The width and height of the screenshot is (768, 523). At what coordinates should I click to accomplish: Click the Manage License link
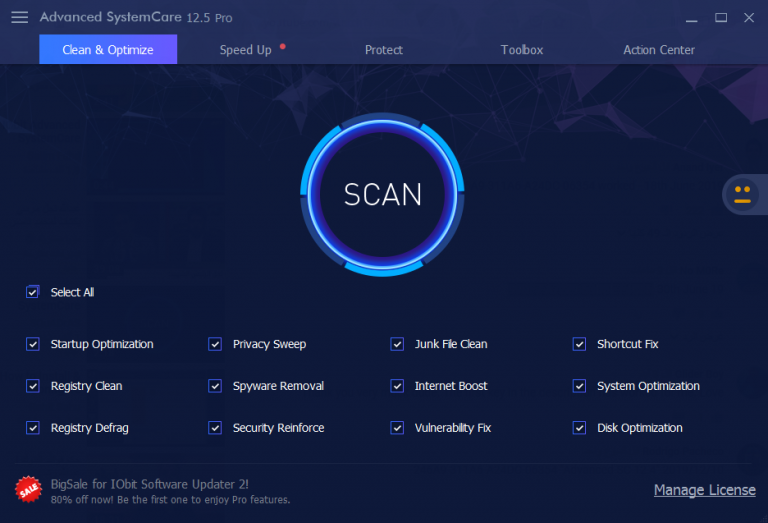tap(704, 490)
